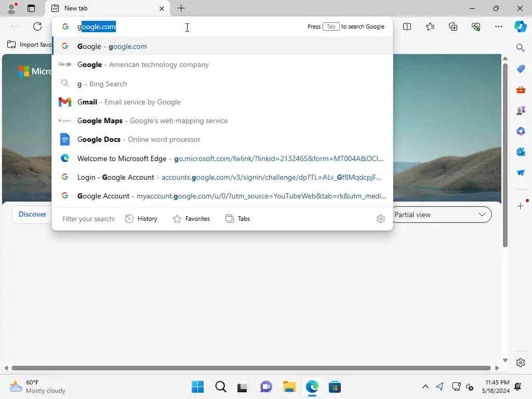Image resolution: width=532 pixels, height=399 pixels.
Task: Select Welcome to Microsoft Edge suggestion
Action: [222, 158]
